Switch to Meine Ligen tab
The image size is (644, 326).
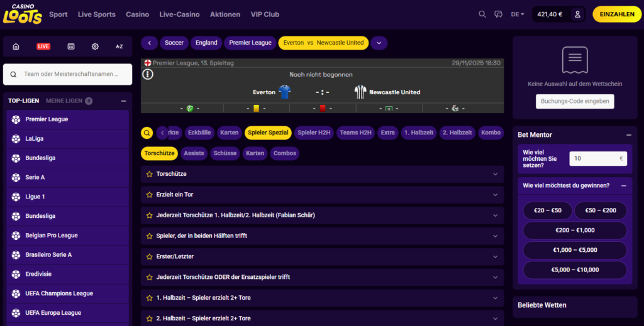[69, 101]
